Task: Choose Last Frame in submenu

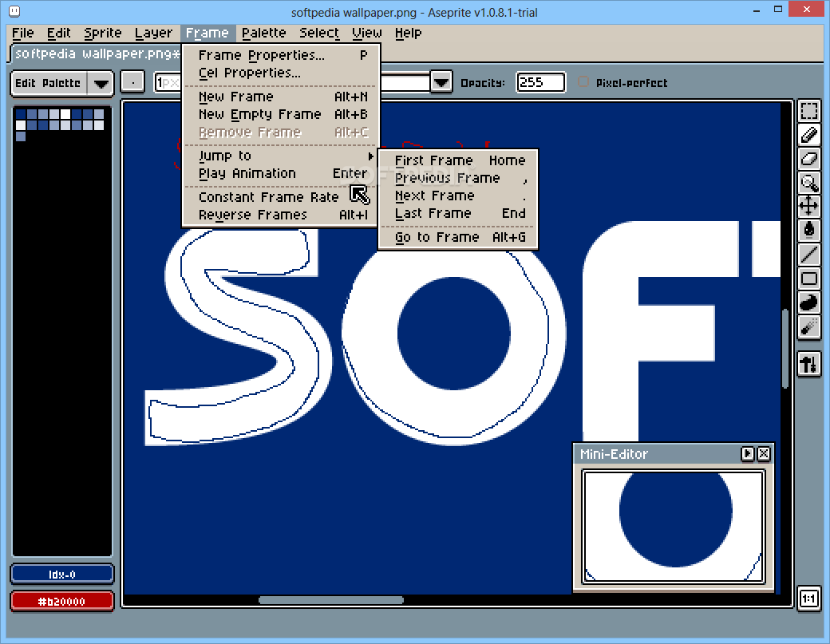Action: click(458, 213)
